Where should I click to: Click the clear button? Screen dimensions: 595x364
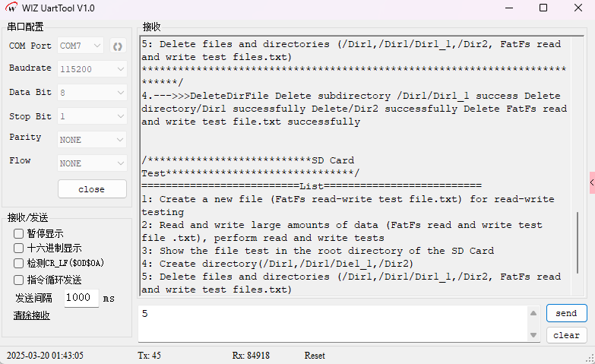click(x=566, y=335)
